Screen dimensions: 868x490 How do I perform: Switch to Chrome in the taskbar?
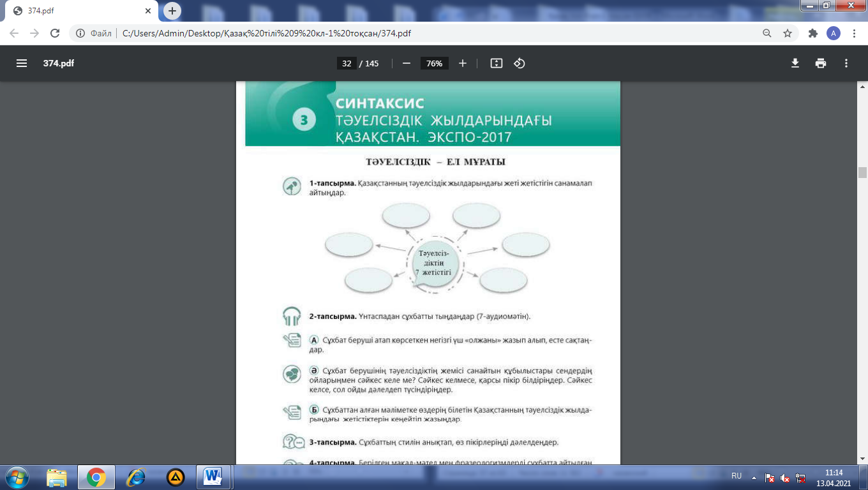tap(96, 477)
